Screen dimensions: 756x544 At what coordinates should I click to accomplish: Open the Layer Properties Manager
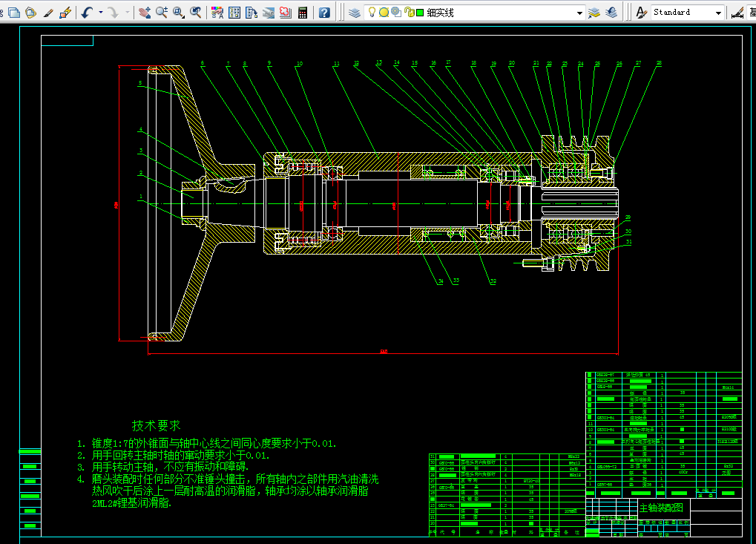pos(354,13)
